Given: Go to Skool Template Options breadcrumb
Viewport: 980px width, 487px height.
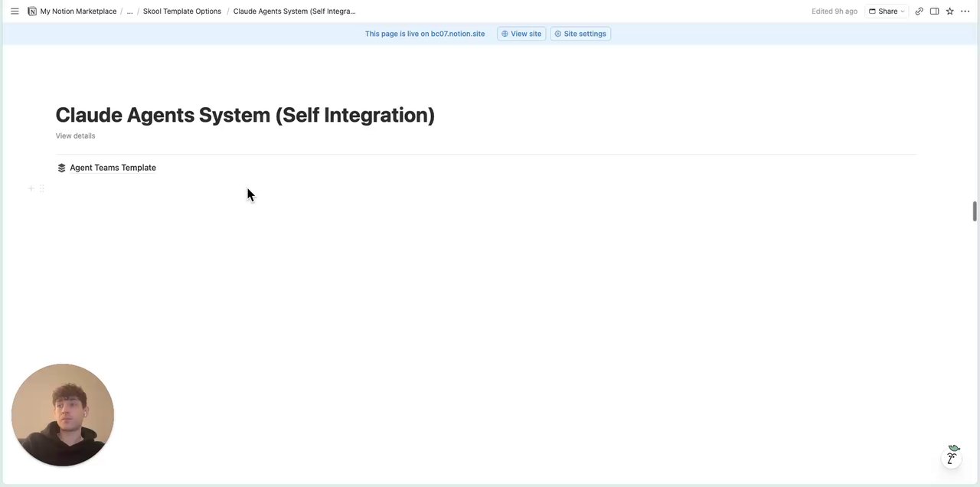Looking at the screenshot, I should [182, 11].
